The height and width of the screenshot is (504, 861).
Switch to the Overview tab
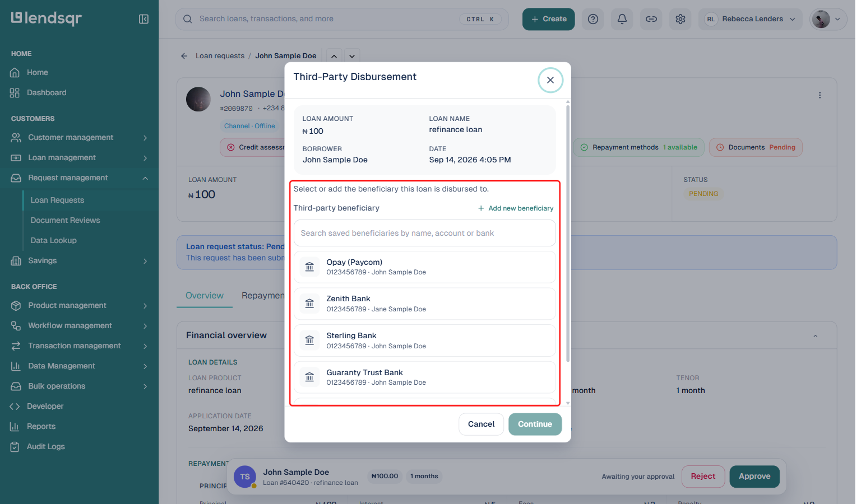[x=205, y=296]
